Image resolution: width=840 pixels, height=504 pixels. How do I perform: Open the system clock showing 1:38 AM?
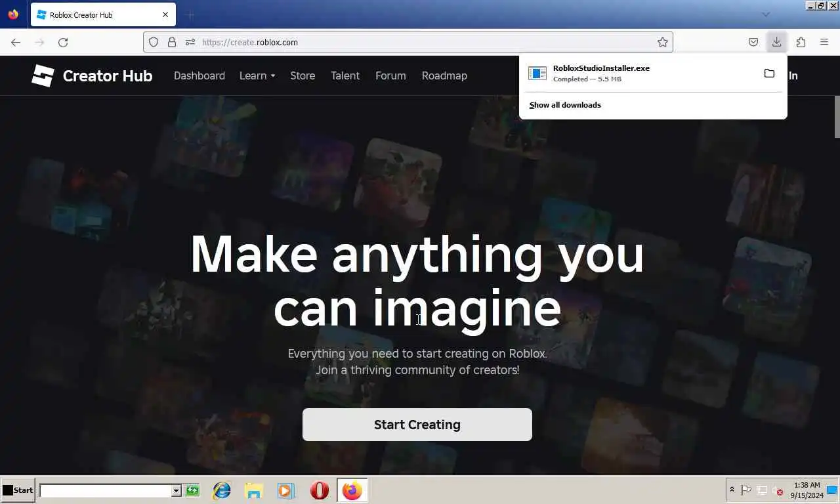[807, 490]
